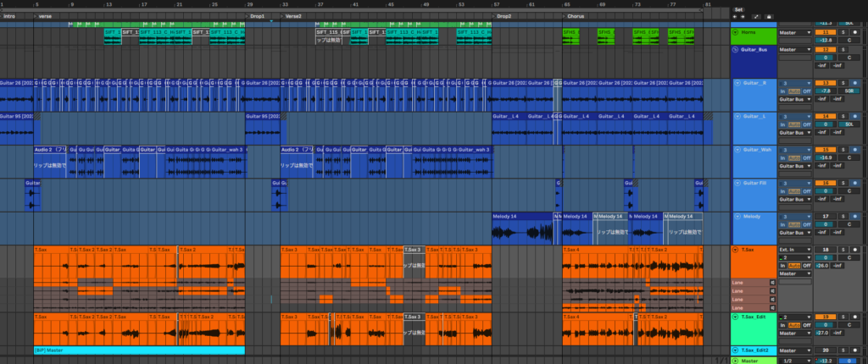Click the lock icon below the Set label
The width and height of the screenshot is (868, 364).
click(769, 16)
